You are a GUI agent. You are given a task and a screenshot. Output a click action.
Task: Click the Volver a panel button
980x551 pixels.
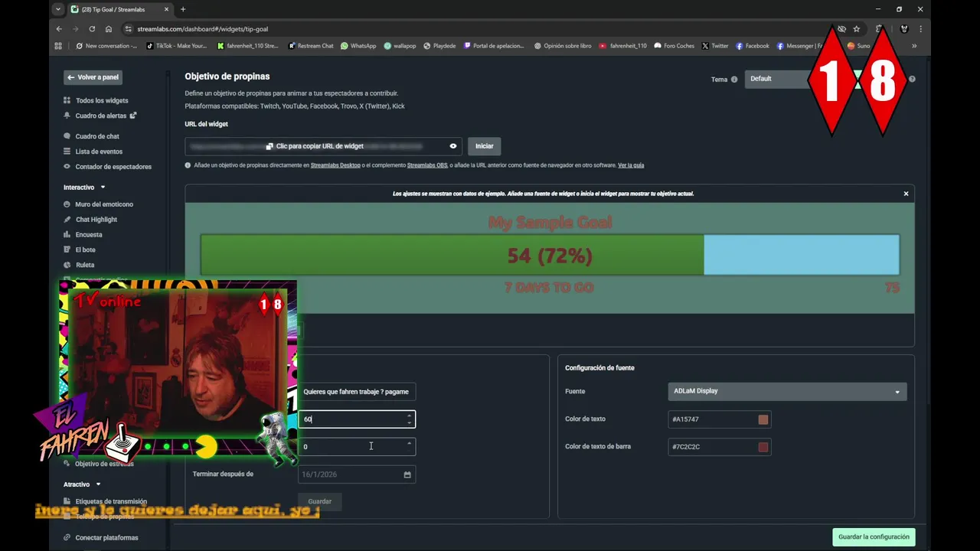(93, 77)
